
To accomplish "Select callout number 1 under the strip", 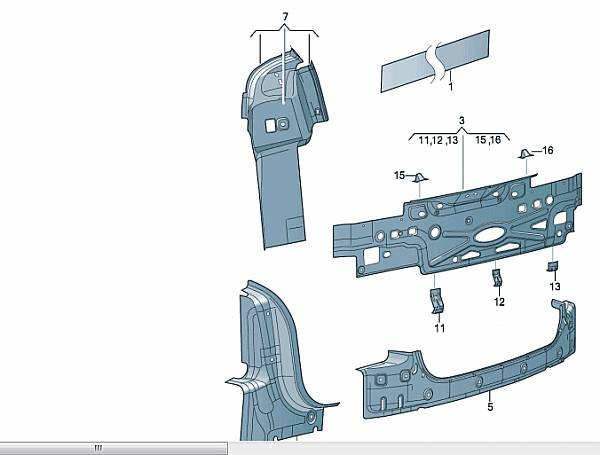I will [x=451, y=87].
